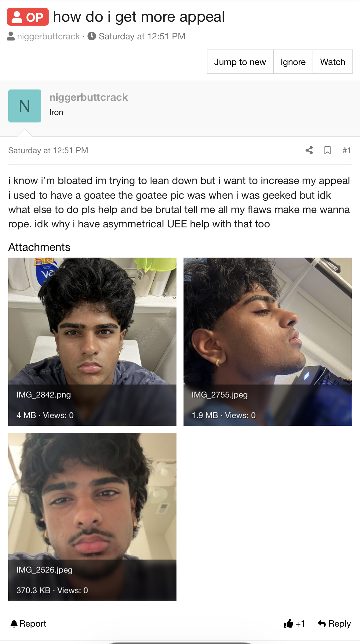Like the post with the thumbs-up +1
The width and height of the screenshot is (360, 644).
[294, 624]
